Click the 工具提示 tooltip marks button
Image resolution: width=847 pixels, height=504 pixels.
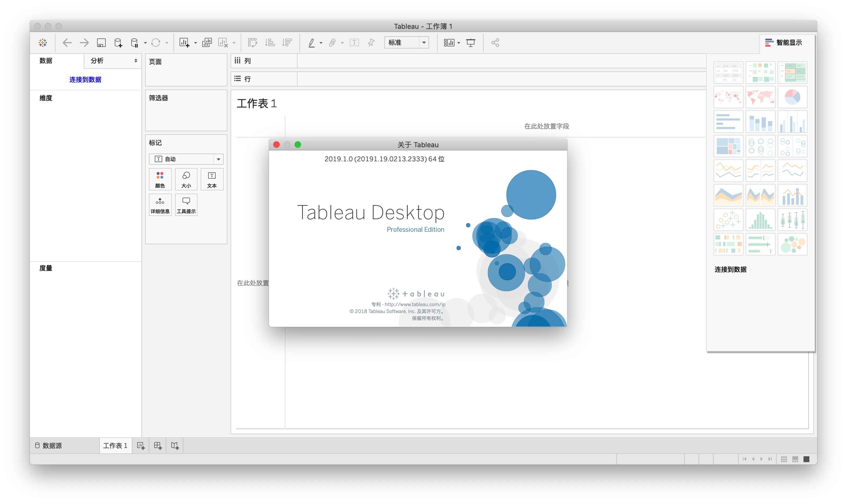pos(186,205)
